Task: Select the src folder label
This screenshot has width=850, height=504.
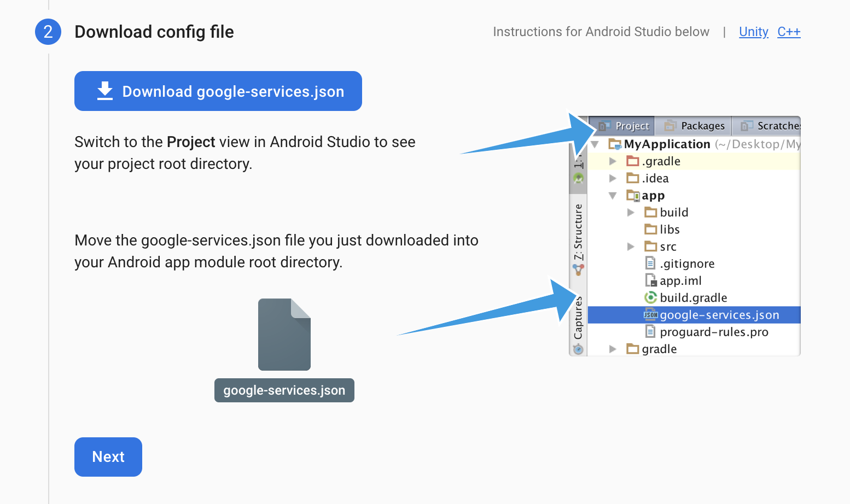Action: (668, 247)
